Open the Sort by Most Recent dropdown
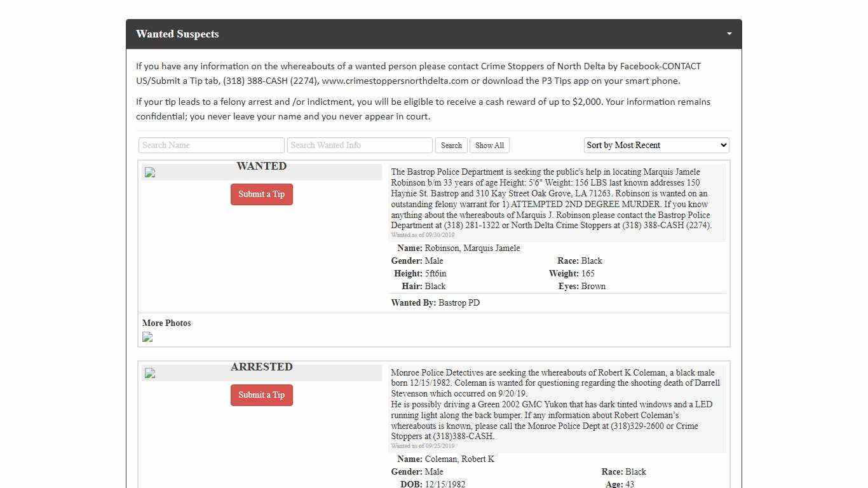Image resolution: width=868 pixels, height=488 pixels. click(656, 146)
